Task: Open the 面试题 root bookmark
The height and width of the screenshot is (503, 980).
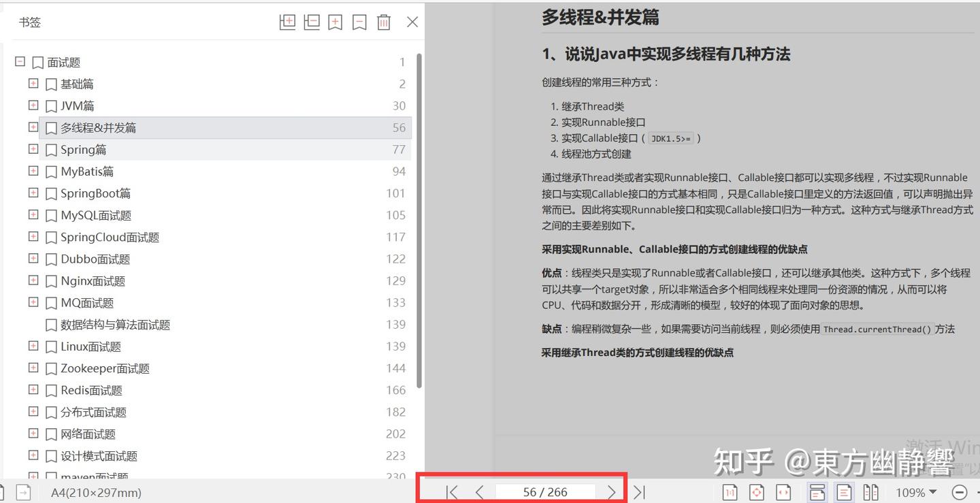Action: [64, 63]
